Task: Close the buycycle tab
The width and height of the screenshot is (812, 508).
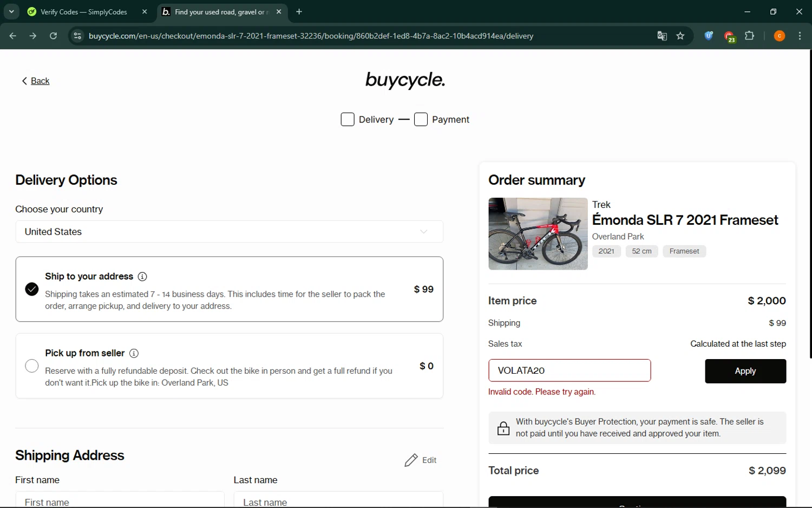Action: [x=279, y=11]
